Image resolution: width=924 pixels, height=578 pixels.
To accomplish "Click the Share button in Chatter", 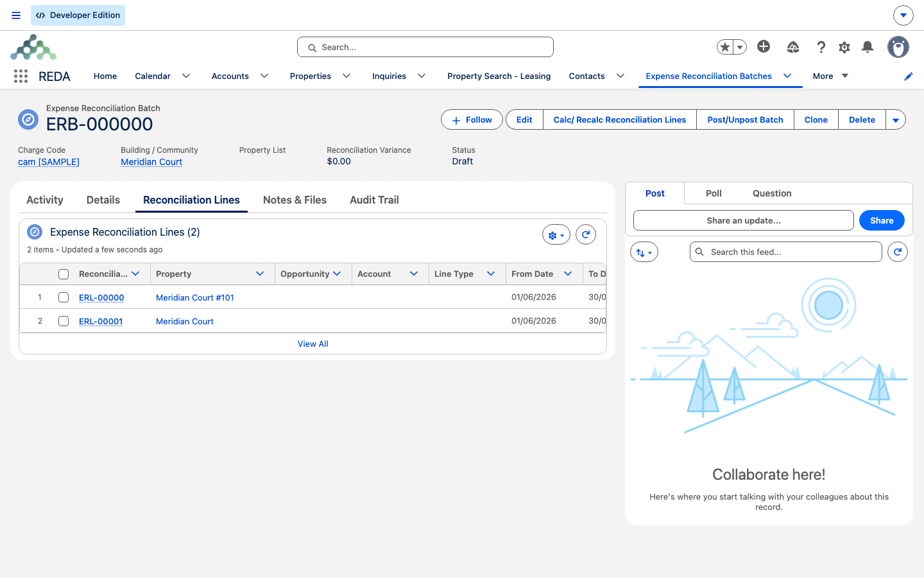I will 882,220.
